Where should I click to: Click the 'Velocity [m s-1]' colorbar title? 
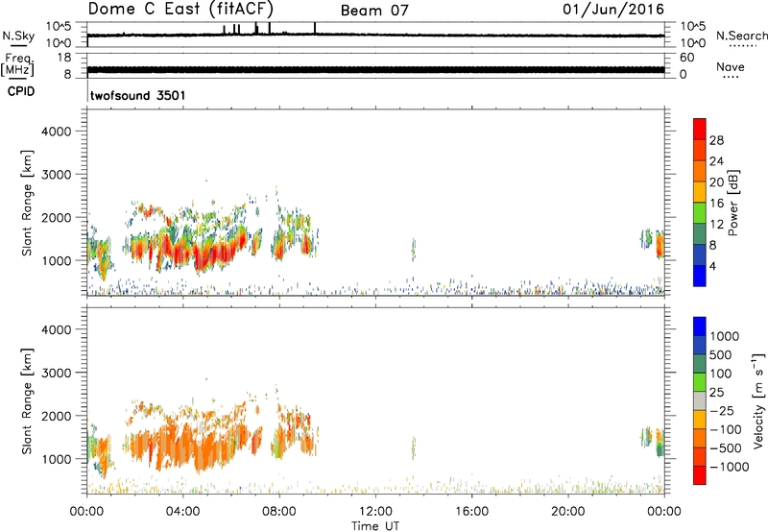pos(758,400)
